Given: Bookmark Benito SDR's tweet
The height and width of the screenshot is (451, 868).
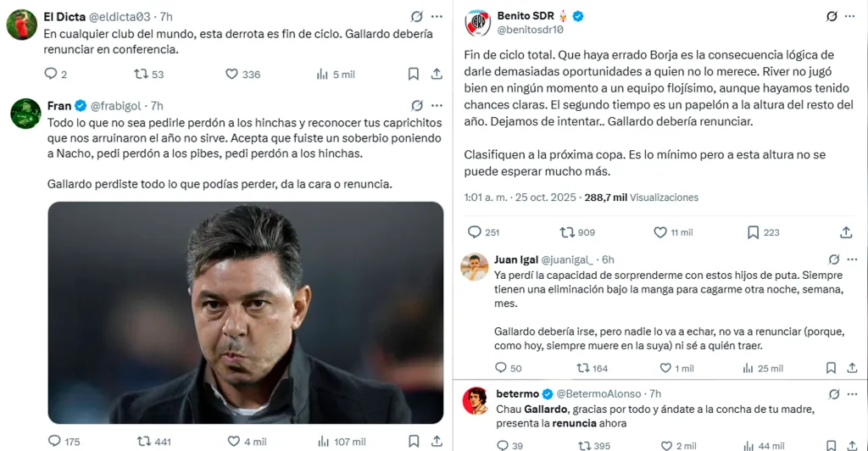Looking at the screenshot, I should (x=753, y=232).
